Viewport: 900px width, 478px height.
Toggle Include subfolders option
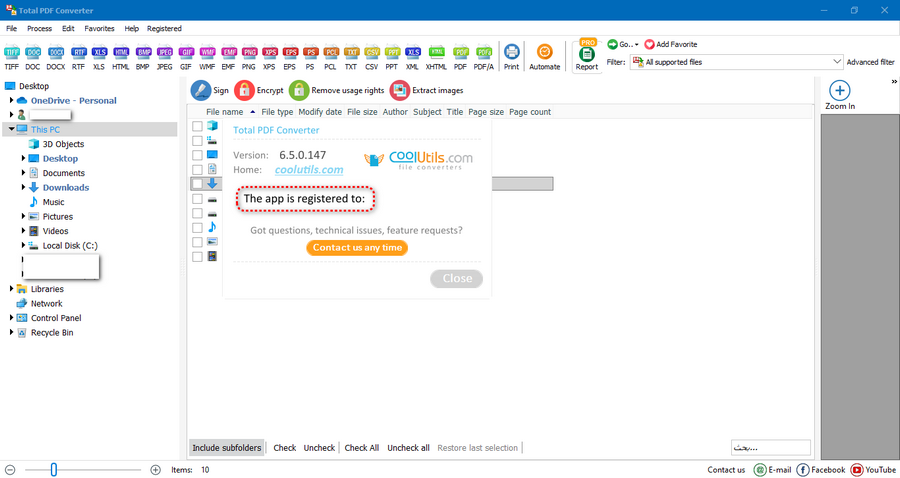[x=227, y=448]
